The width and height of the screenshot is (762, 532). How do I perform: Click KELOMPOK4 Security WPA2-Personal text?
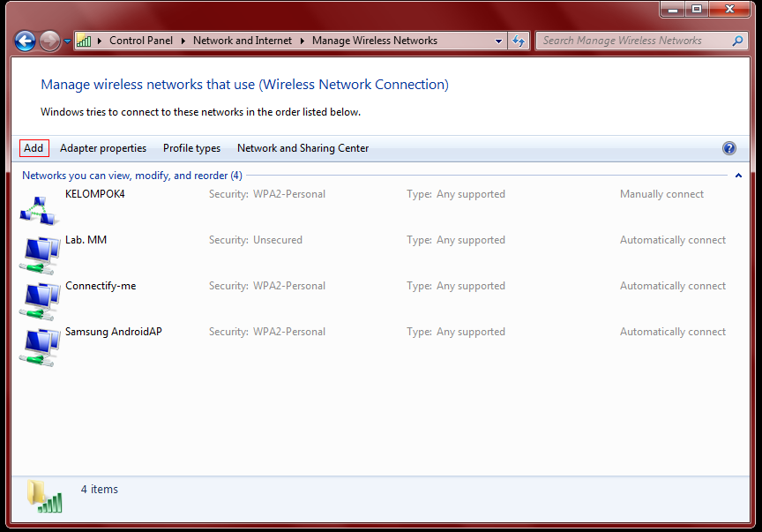point(267,194)
